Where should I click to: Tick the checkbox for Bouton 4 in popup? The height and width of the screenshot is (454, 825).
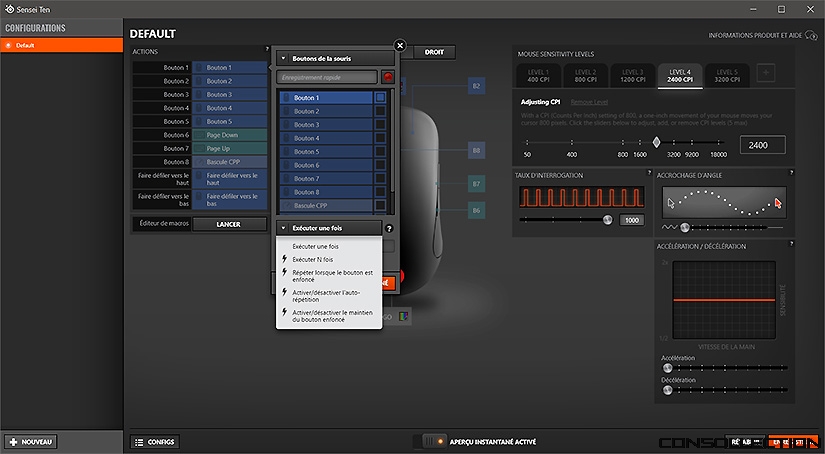click(x=380, y=138)
